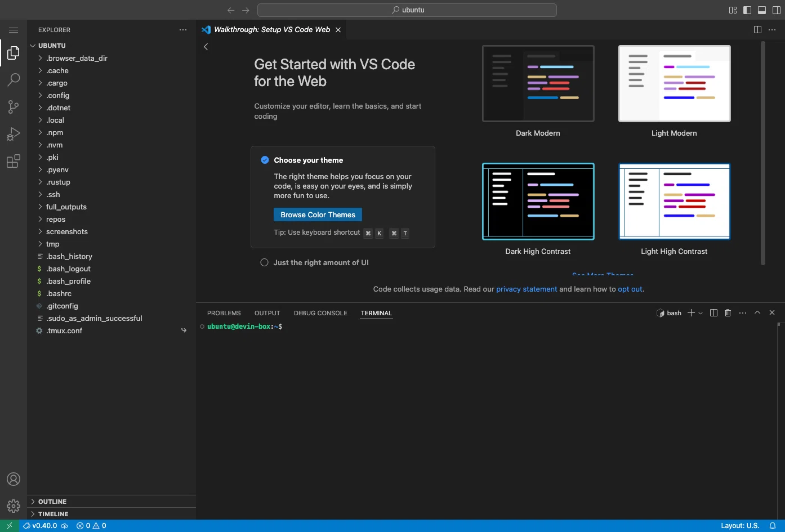Open the Source Control view

tap(14, 107)
